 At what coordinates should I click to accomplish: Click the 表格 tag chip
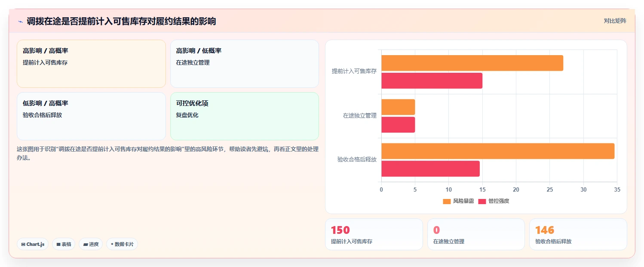point(64,244)
